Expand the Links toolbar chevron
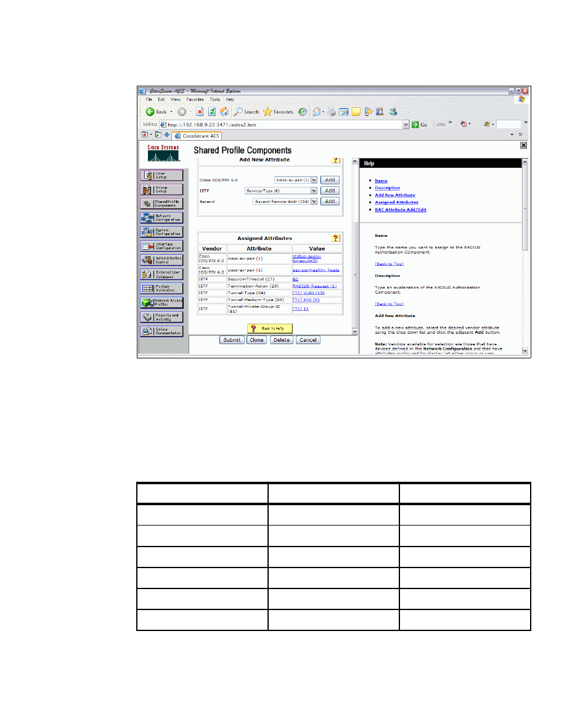 pos(451,123)
